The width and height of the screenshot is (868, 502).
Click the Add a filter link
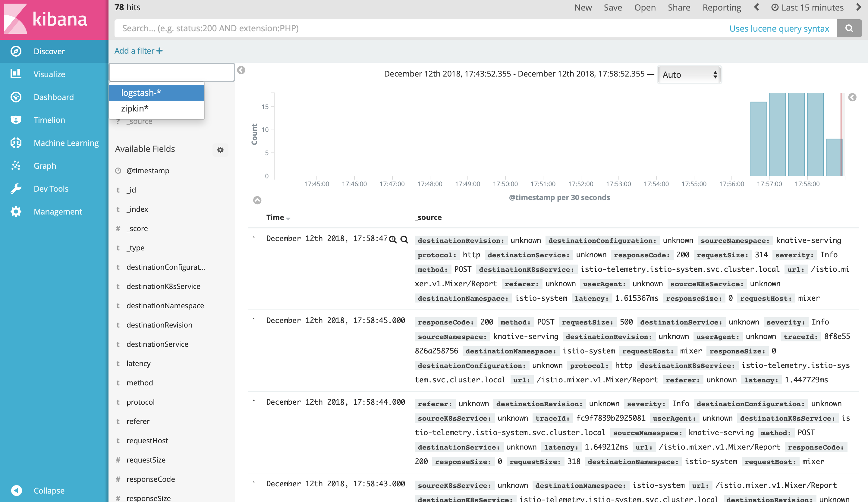pyautogui.click(x=138, y=51)
